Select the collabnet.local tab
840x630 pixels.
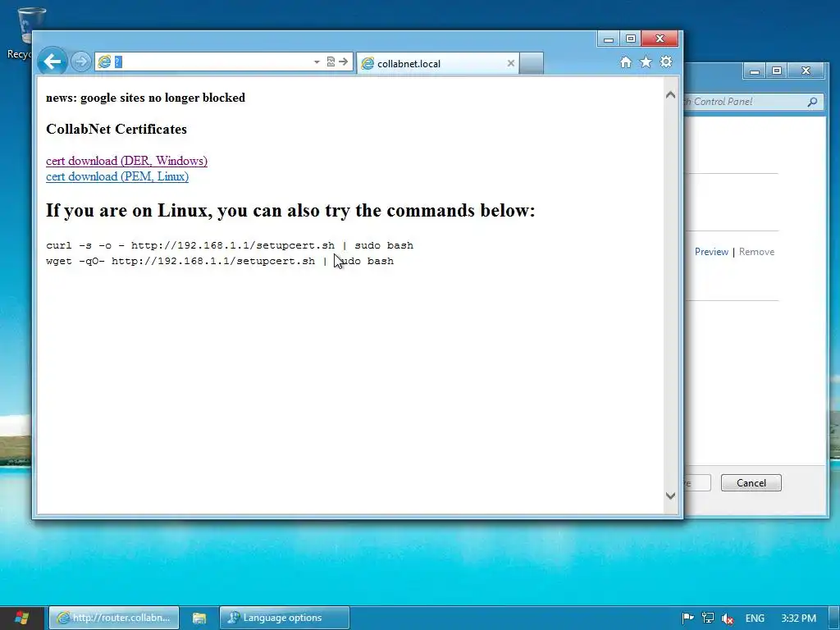click(438, 63)
